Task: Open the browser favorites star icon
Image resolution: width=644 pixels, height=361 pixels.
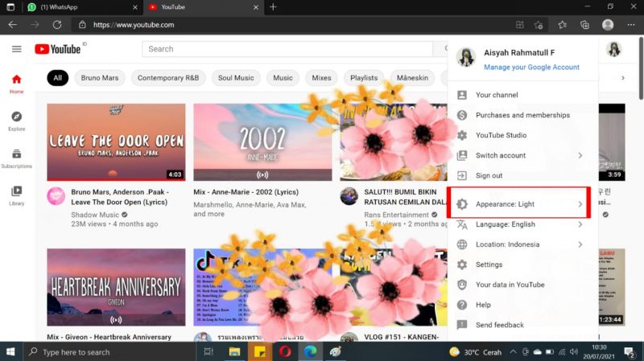Action: point(562,25)
